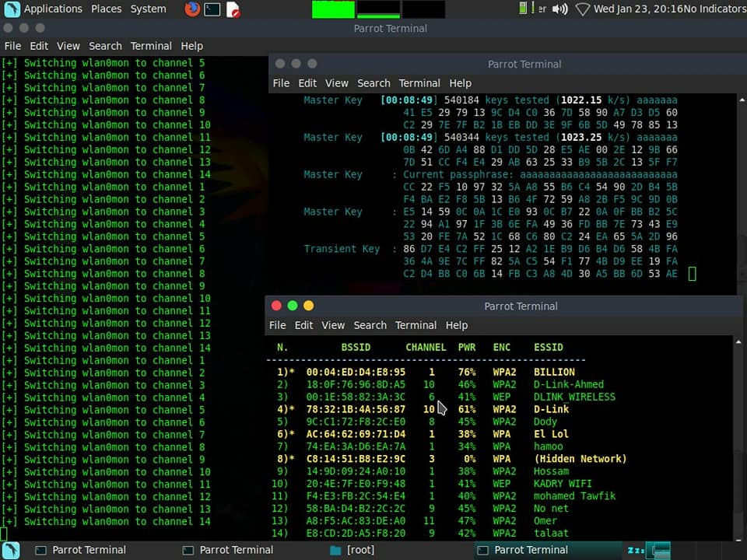Screen dimensions: 747x560
Task: Switch to first Parrot Terminal taskbar entry
Action: click(81, 551)
